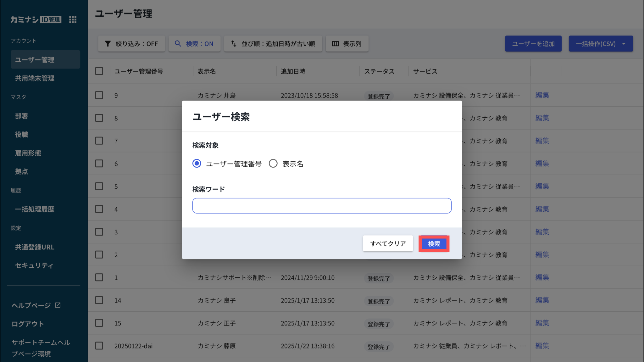Open 共用端末管理 in sidebar
The width and height of the screenshot is (644, 362).
(x=35, y=78)
